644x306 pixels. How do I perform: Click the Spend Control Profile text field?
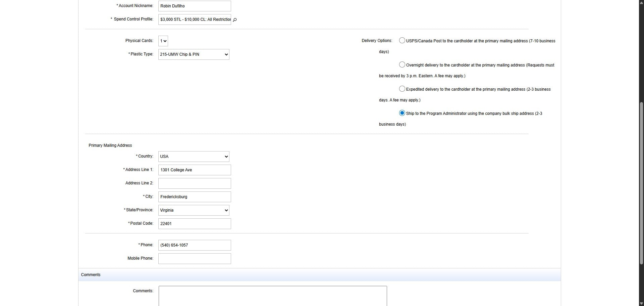[194, 19]
